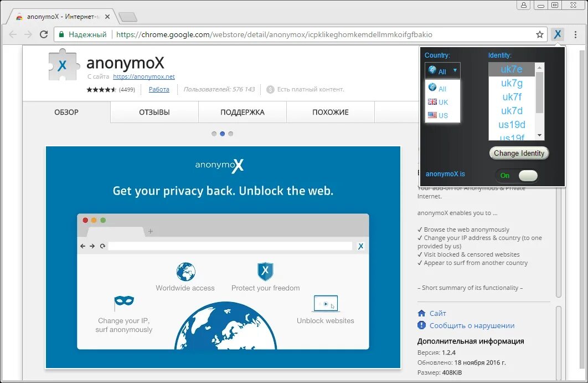Click the version text 1.2.4
Viewport: 588px width, 383px height.
[x=448, y=353]
